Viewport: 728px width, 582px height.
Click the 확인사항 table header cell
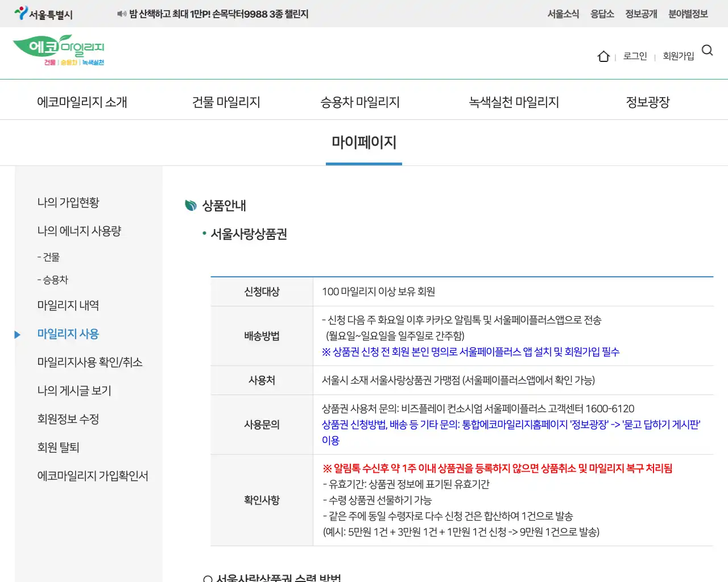(x=262, y=500)
